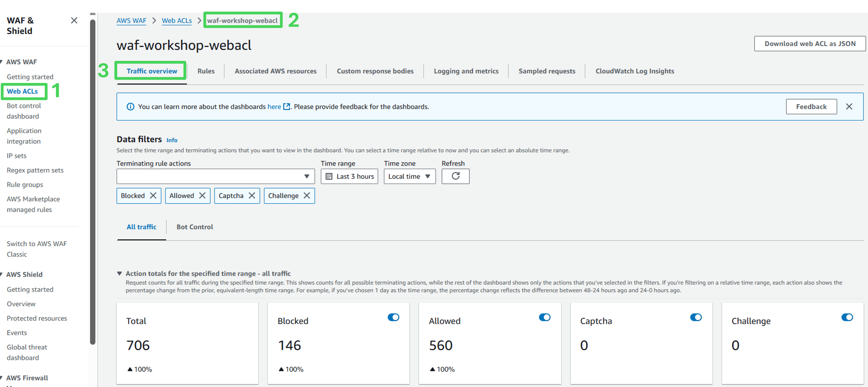The height and width of the screenshot is (387, 868).
Task: Remove the Captcha filter chip
Action: 252,195
